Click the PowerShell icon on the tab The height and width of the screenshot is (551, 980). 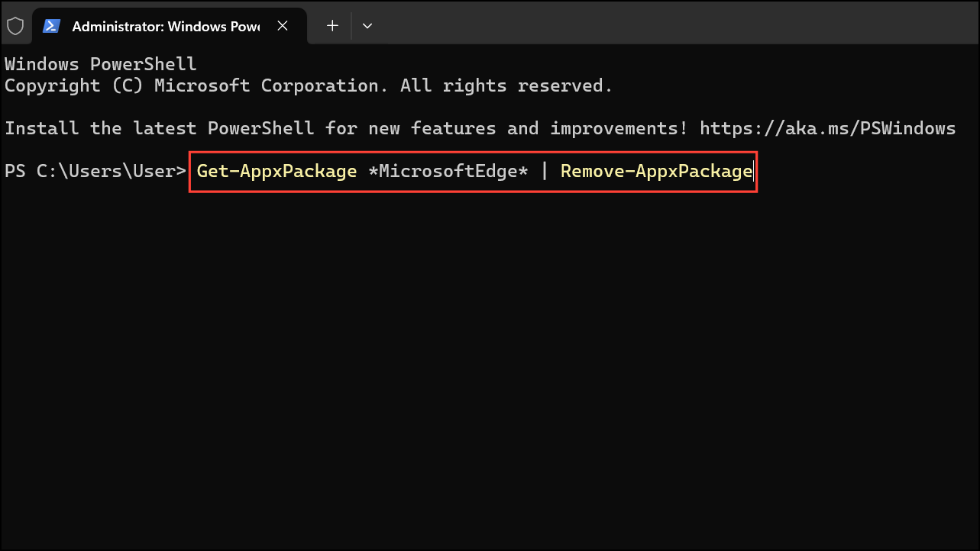pyautogui.click(x=51, y=25)
